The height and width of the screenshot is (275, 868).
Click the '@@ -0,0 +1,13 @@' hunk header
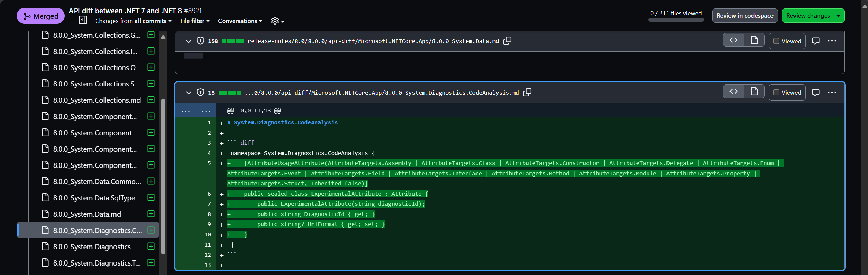click(254, 111)
